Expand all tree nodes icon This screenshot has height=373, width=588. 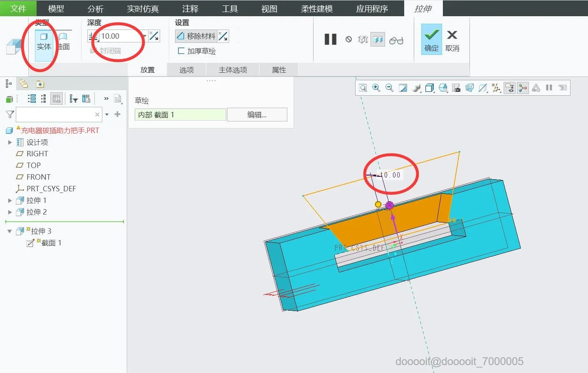coord(32,99)
